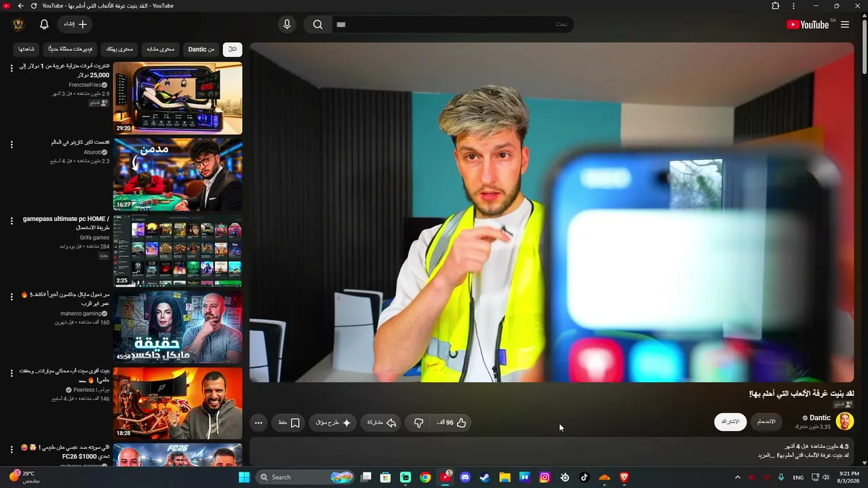Open the YouTube guide hamburger menu
868x488 pixels.
coord(845,24)
